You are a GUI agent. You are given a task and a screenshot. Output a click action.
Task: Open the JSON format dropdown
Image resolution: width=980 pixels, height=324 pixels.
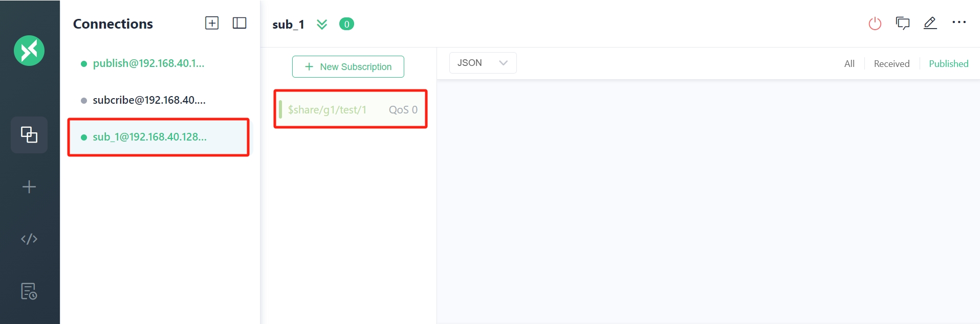pos(483,63)
